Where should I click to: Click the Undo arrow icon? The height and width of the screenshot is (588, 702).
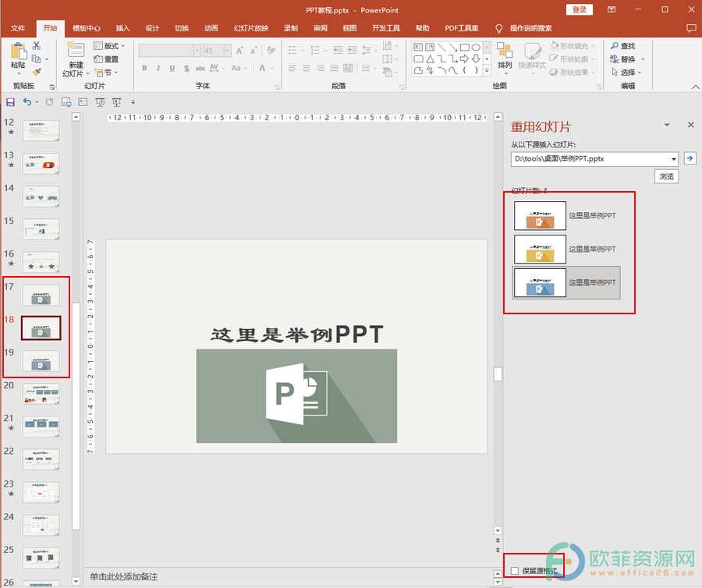[x=27, y=102]
